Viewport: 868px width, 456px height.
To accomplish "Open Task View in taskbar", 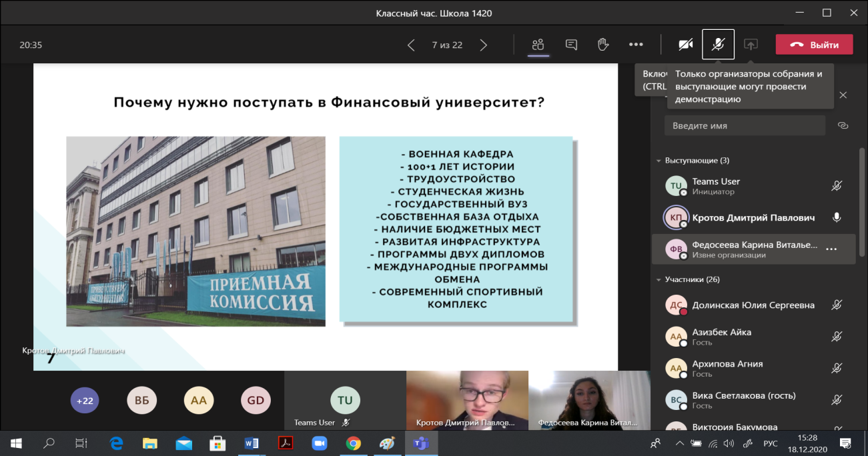I will coord(81,443).
